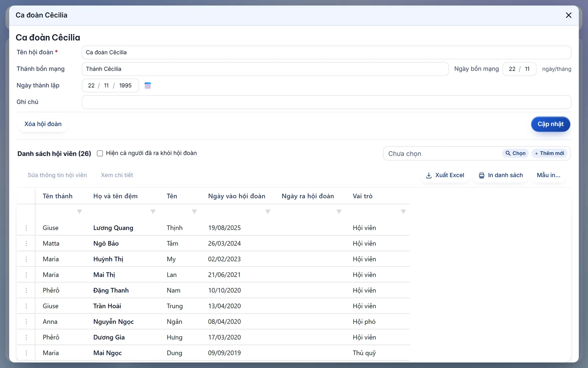Click filter icon under Họ và tên đệm column
The image size is (588, 368).
click(x=153, y=212)
